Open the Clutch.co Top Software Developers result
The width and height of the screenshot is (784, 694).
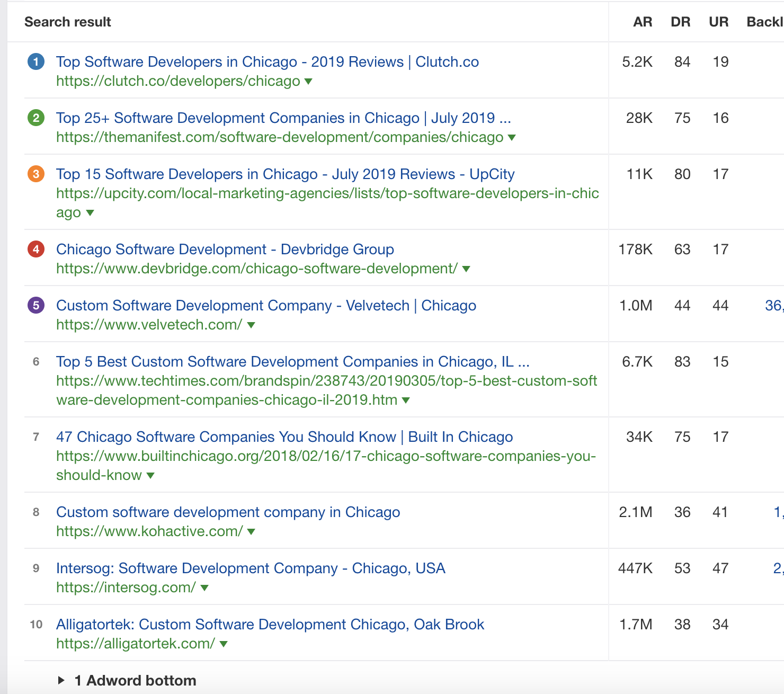tap(268, 62)
